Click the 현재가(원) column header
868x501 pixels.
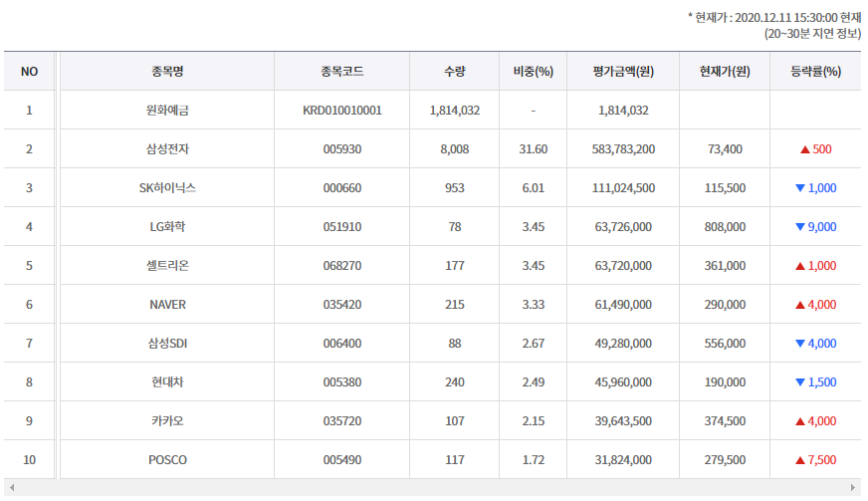click(x=725, y=72)
